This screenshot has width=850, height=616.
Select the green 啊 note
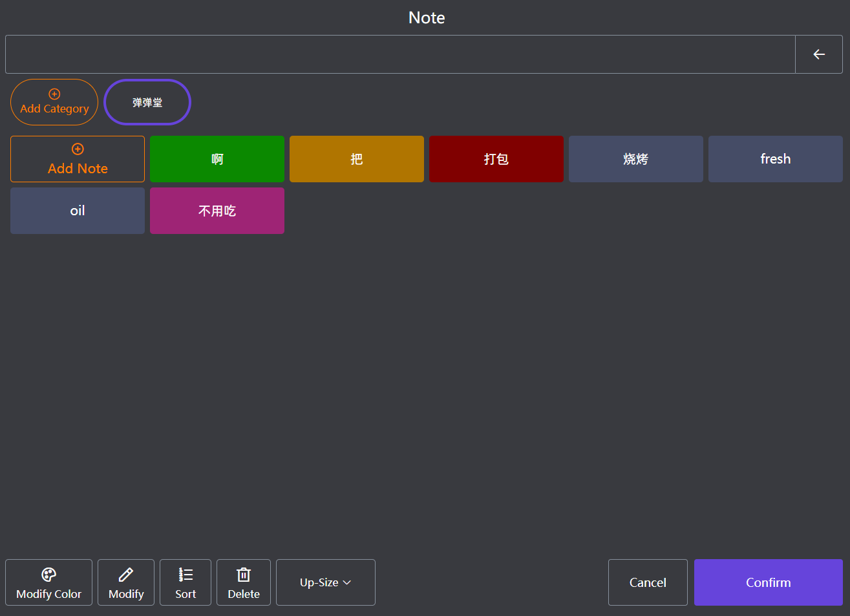coord(217,159)
